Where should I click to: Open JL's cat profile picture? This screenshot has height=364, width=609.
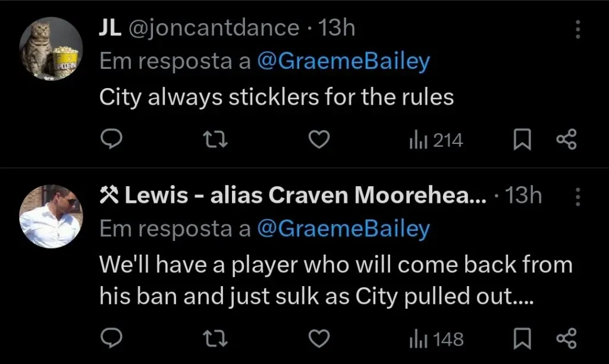tap(51, 49)
